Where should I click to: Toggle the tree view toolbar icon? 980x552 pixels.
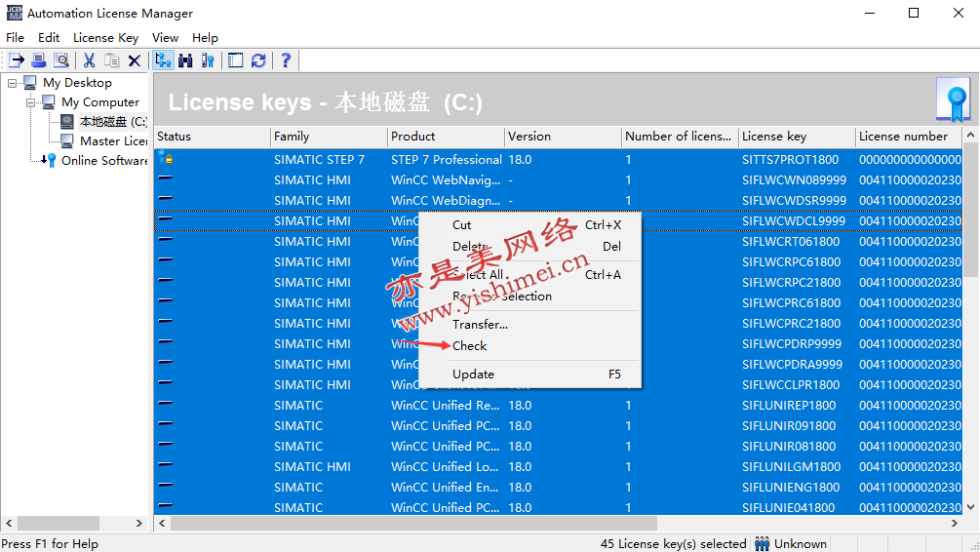(163, 60)
